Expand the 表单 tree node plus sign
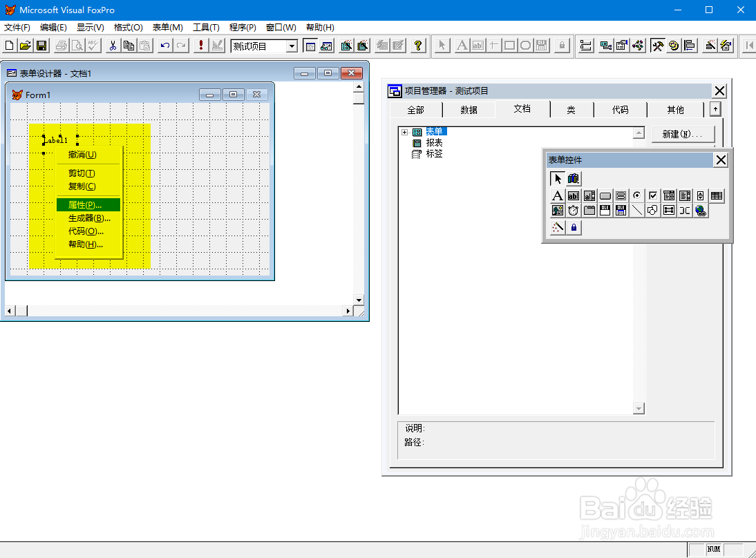Viewport: 756px width, 558px height. click(404, 132)
